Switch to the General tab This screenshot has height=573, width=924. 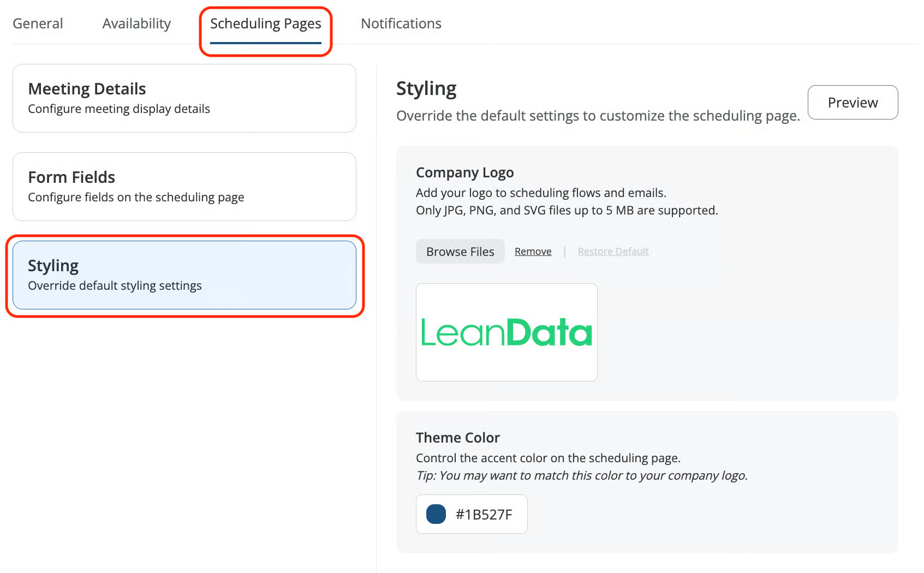coord(38,23)
